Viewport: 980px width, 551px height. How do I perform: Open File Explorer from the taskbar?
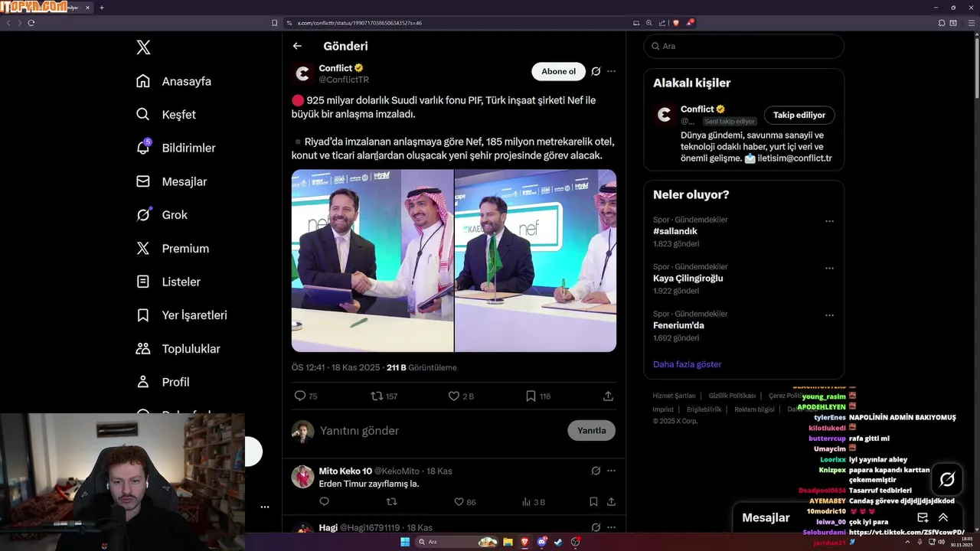pyautogui.click(x=508, y=542)
